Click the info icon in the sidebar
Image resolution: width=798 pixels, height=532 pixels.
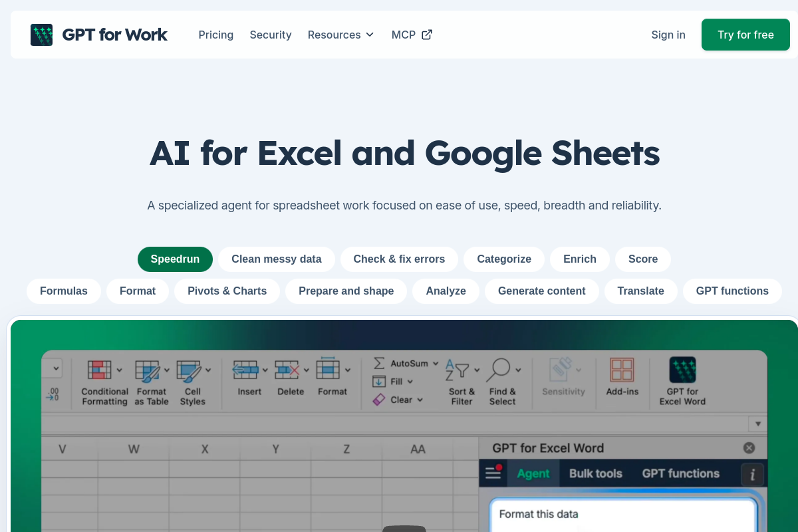click(753, 475)
